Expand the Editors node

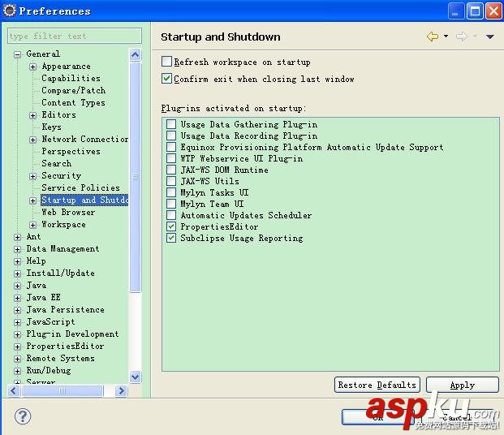point(32,115)
